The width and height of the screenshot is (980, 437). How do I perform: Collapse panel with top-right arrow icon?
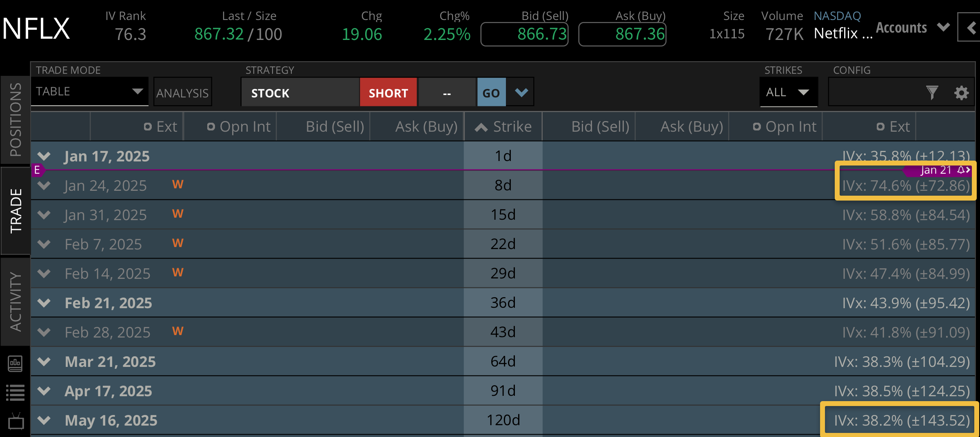(x=971, y=28)
